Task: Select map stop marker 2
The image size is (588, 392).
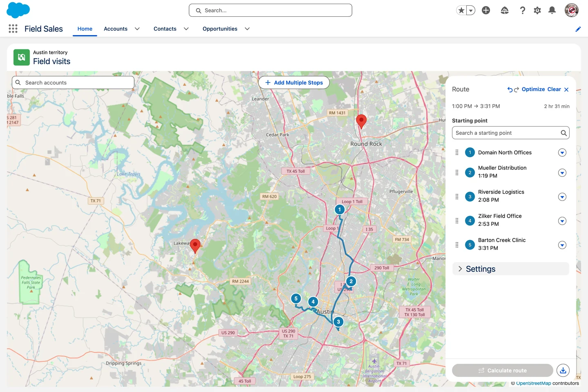Action: coord(351,281)
